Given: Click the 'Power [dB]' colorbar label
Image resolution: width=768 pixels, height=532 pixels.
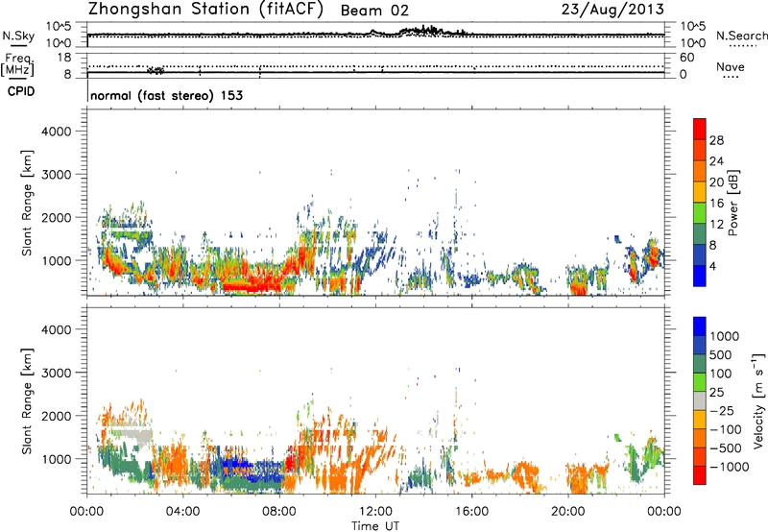Looking at the screenshot, I should click(732, 203).
